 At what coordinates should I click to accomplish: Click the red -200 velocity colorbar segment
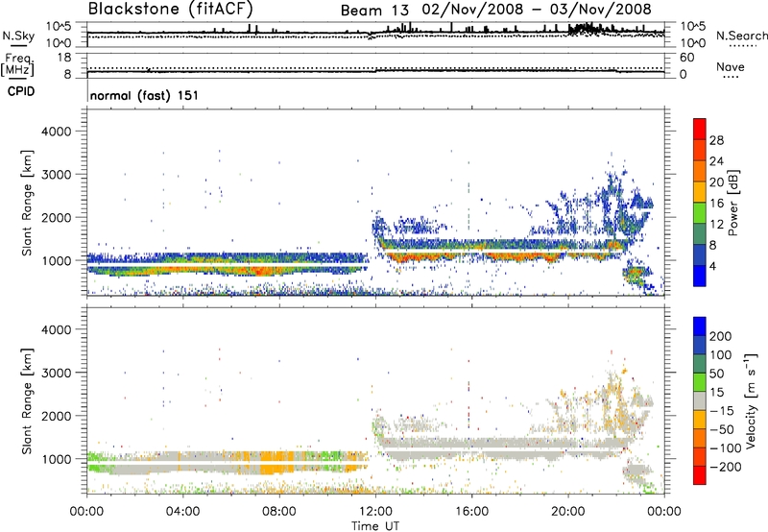point(700,475)
